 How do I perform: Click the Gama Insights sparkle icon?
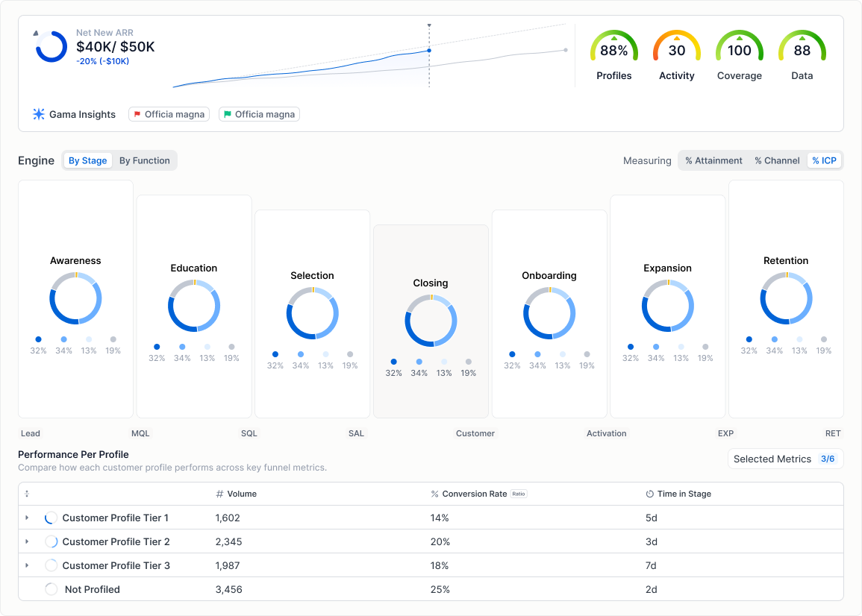pyautogui.click(x=39, y=114)
